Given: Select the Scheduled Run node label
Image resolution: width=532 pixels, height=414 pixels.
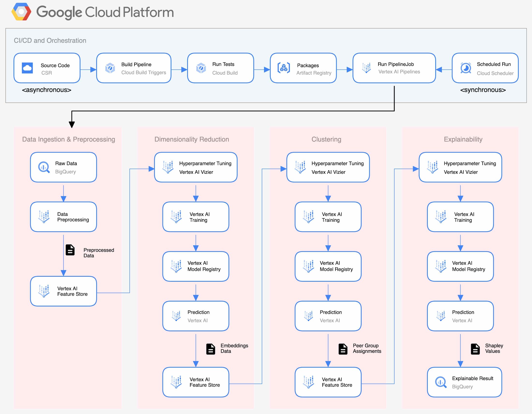Looking at the screenshot, I should coord(494,64).
